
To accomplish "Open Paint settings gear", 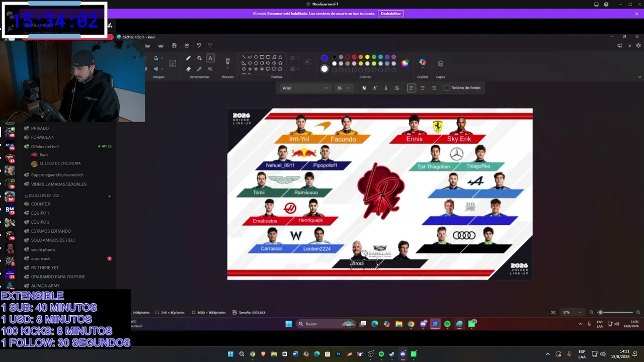I will coord(638,46).
